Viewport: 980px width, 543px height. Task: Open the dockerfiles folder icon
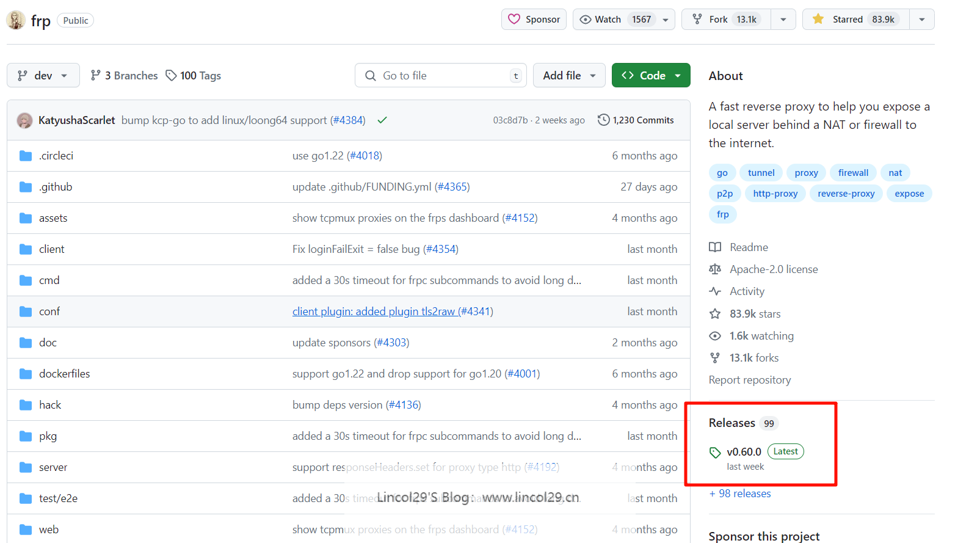tap(26, 374)
